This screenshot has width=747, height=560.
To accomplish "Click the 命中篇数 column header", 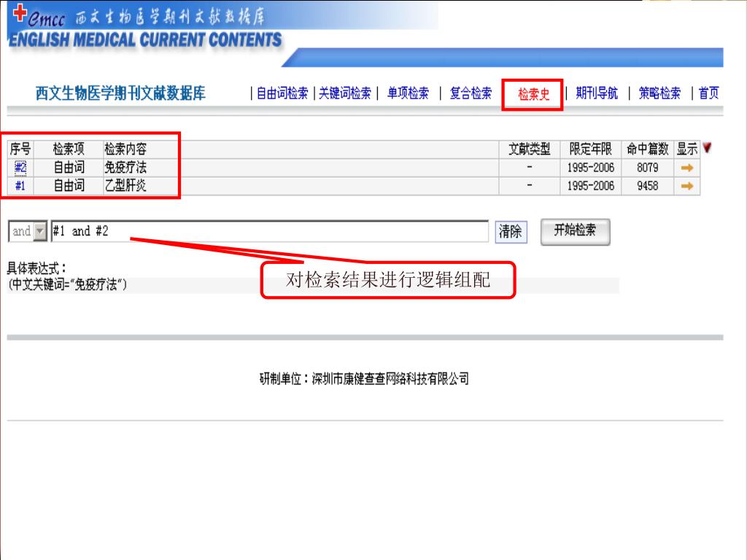I will [x=648, y=149].
